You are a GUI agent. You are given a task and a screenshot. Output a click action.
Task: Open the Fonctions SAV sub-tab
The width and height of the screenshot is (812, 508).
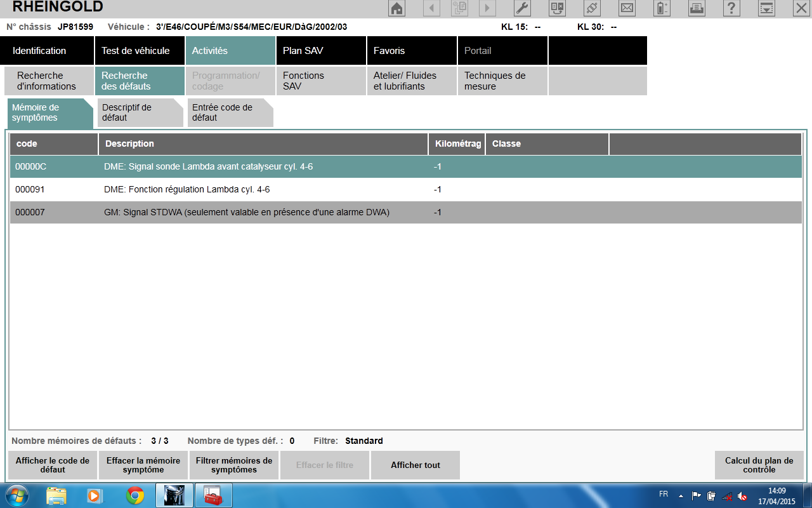click(x=321, y=81)
